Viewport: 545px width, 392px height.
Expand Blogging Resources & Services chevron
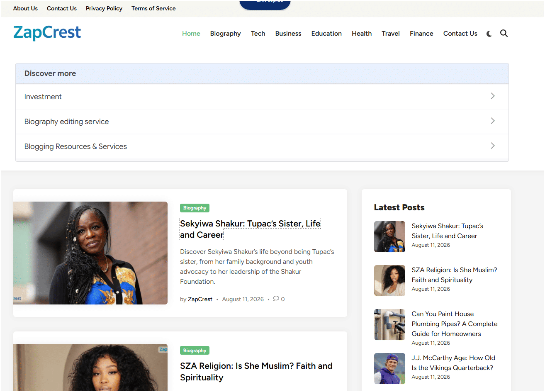click(x=493, y=146)
